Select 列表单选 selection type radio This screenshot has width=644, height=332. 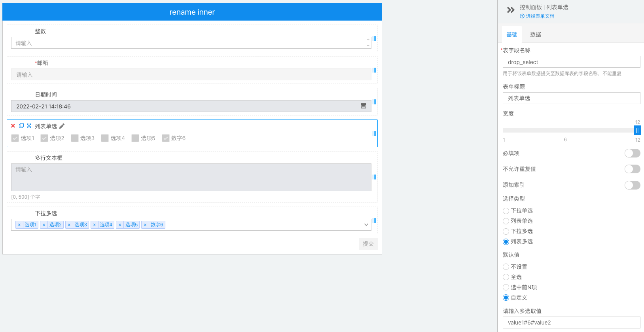[506, 221]
